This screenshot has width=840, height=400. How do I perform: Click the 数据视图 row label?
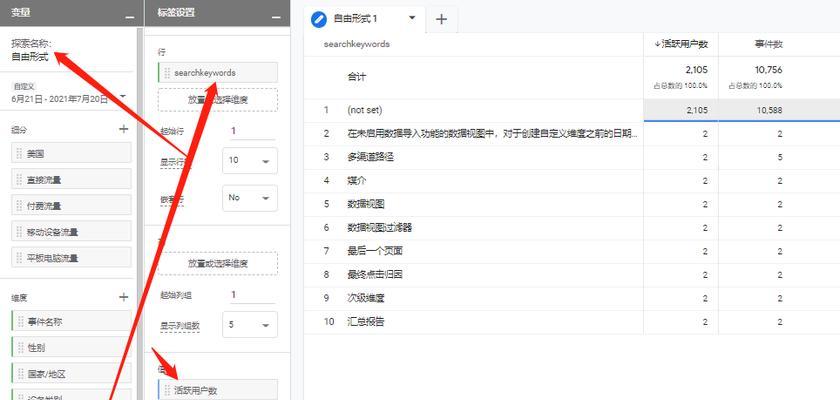[366, 204]
